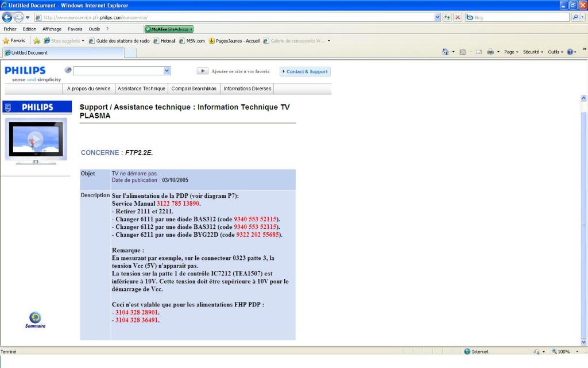The image size is (588, 368).
Task: Open the Guide des stations de radio favorite
Action: coord(119,41)
